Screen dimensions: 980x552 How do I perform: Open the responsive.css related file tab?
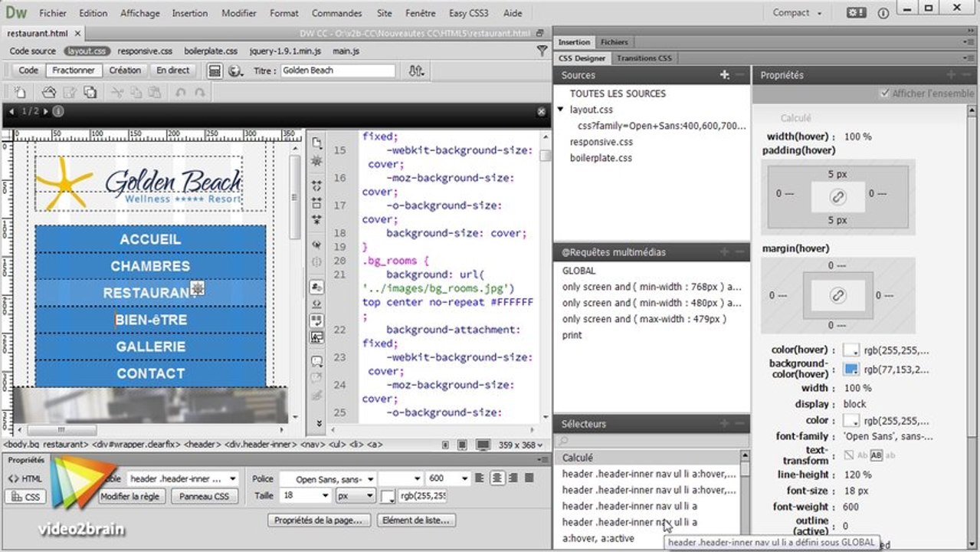click(x=145, y=51)
